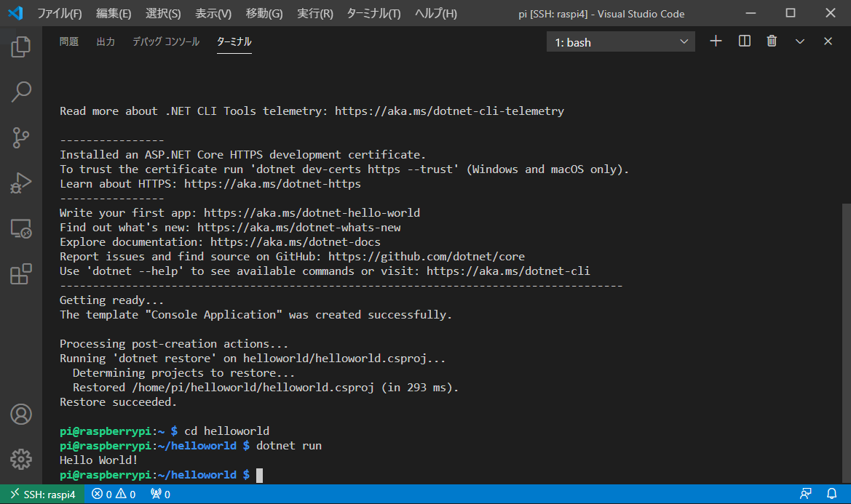
Task: Open the 表示(V) menu
Action: [213, 14]
